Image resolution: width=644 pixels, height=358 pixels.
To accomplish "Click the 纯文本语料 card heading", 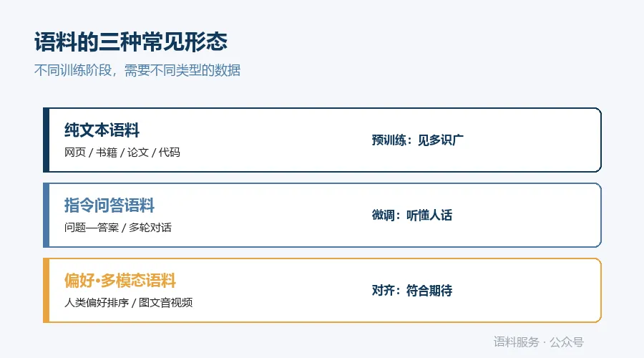I will pyautogui.click(x=102, y=130).
